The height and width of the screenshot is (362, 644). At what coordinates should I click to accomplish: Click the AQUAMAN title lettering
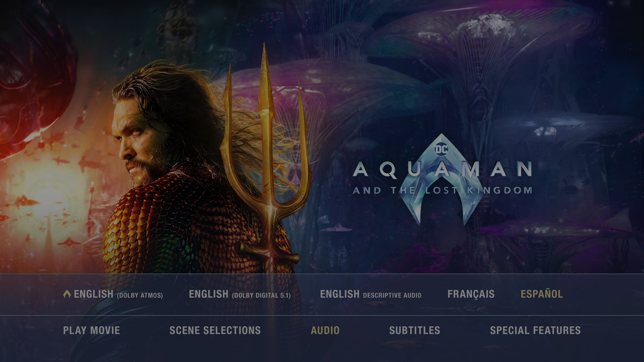point(442,169)
